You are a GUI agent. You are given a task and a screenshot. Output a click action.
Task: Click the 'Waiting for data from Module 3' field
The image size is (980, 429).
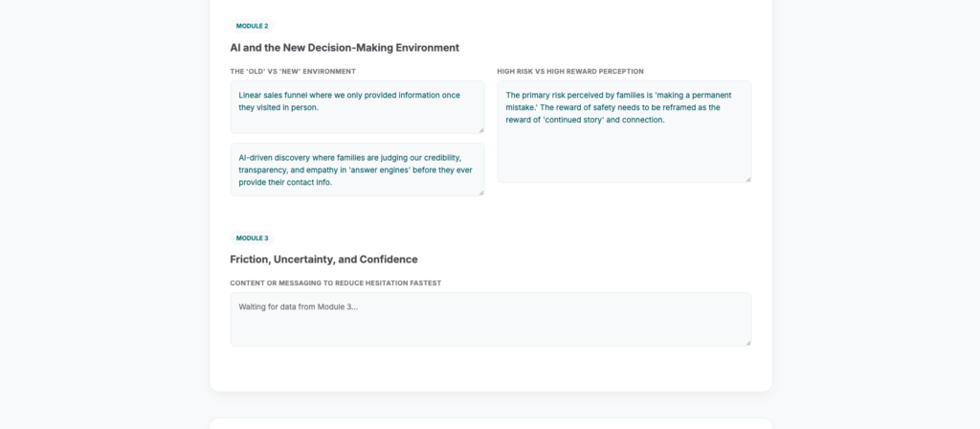point(491,319)
